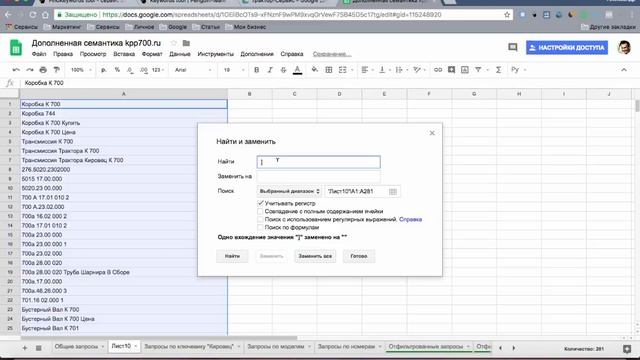Enable regular expressions search checkbox
The width and height of the screenshot is (640, 360).
260,219
